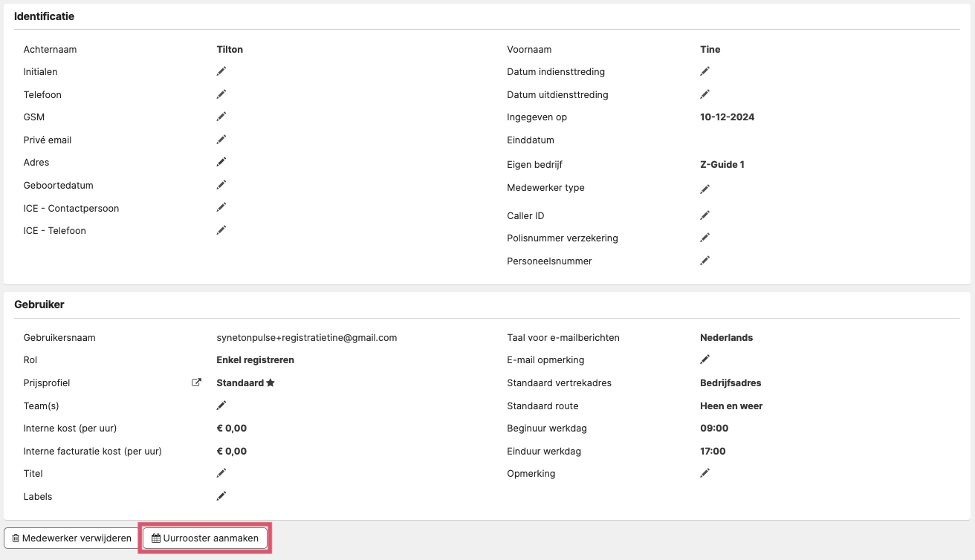Image resolution: width=975 pixels, height=560 pixels.
Task: Click the Datum uitdiensttreding edit pencil
Action: (x=705, y=94)
